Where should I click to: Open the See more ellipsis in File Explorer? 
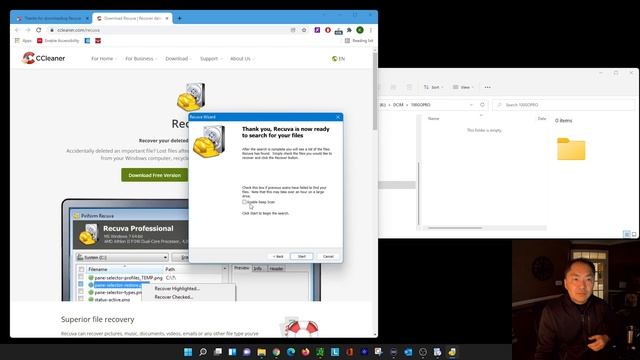click(x=487, y=87)
